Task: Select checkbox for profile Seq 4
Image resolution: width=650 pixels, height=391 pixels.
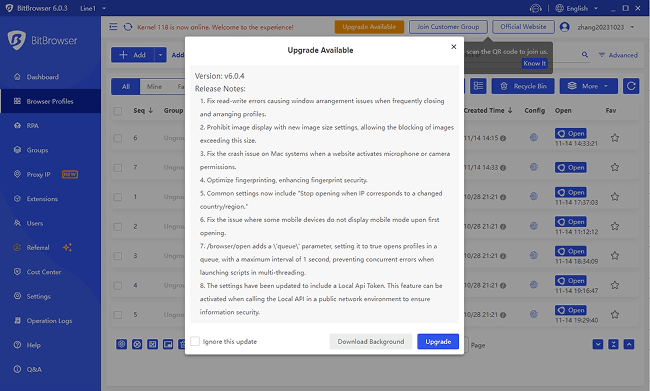Action: click(118, 285)
